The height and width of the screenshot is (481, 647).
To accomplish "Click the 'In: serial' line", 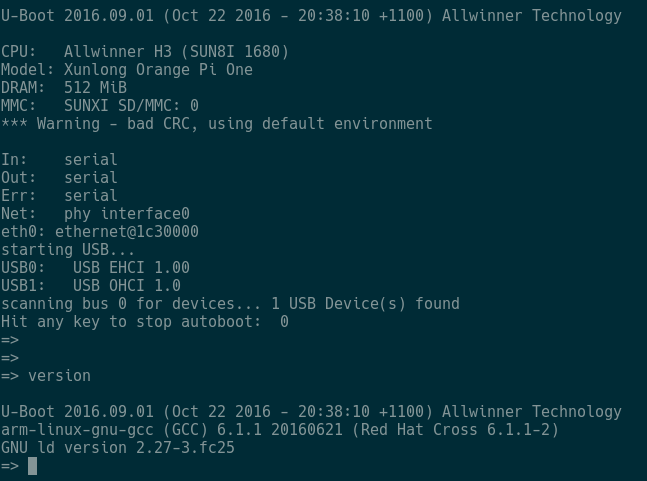I will (59, 160).
